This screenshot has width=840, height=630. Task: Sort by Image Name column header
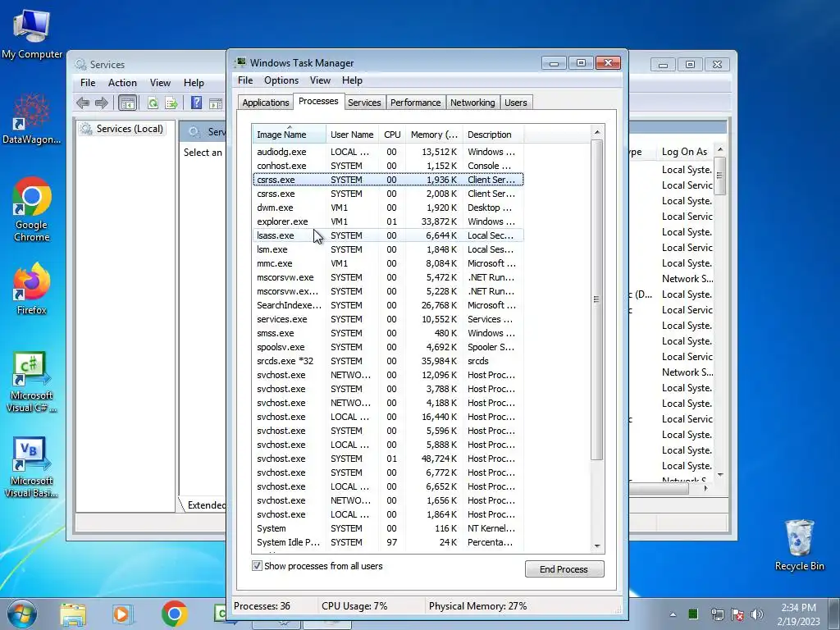(x=290, y=135)
